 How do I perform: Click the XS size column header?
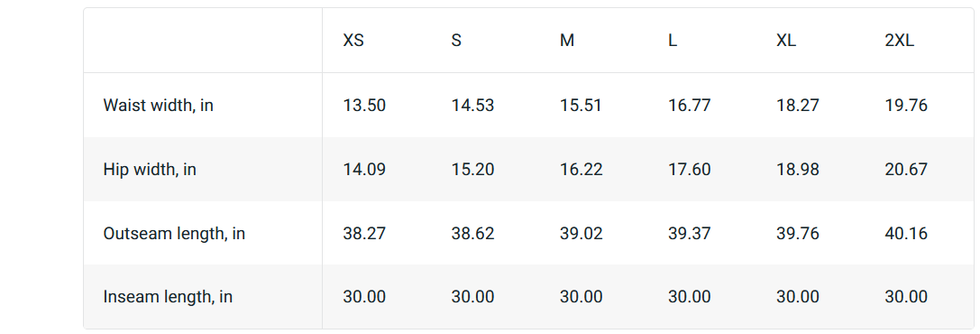pos(353,41)
